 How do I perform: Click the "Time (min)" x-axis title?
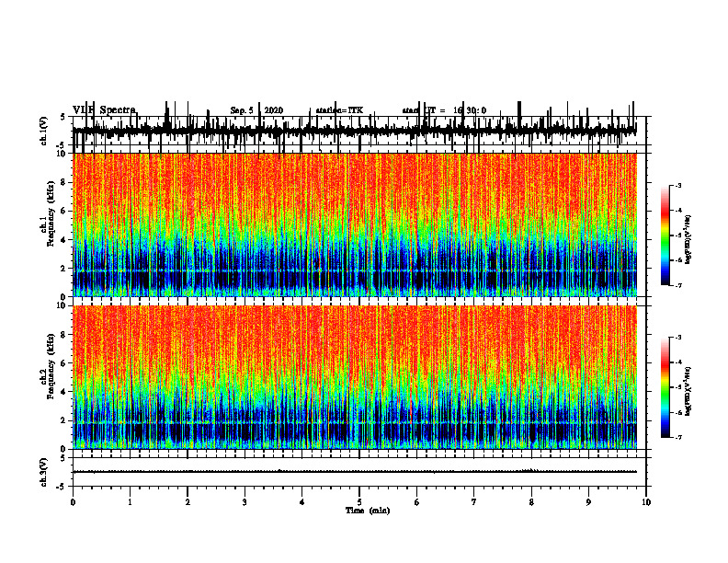(368, 511)
